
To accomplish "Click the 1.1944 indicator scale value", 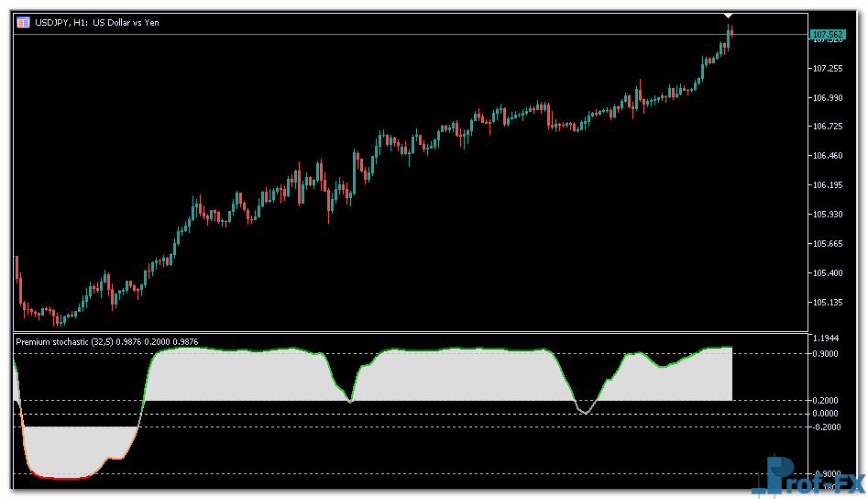I will [x=828, y=338].
